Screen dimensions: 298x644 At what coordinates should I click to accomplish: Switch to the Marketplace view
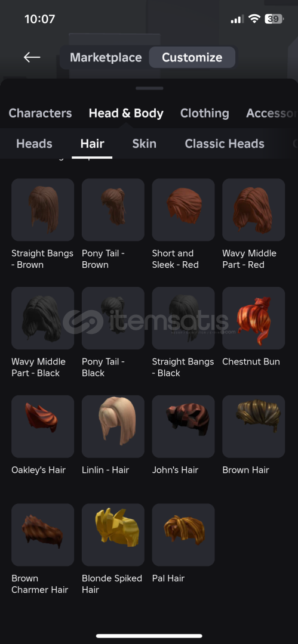pyautogui.click(x=106, y=57)
